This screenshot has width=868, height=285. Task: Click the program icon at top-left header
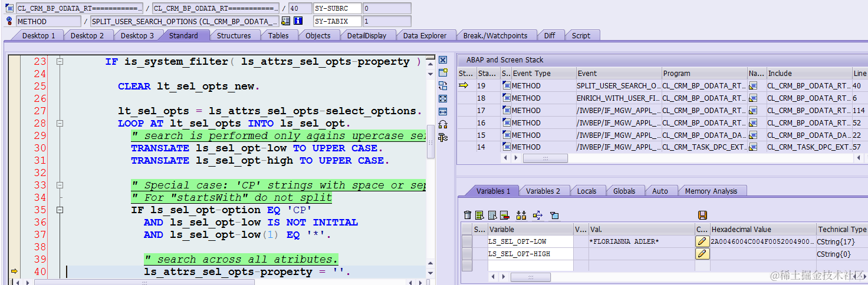[9, 9]
